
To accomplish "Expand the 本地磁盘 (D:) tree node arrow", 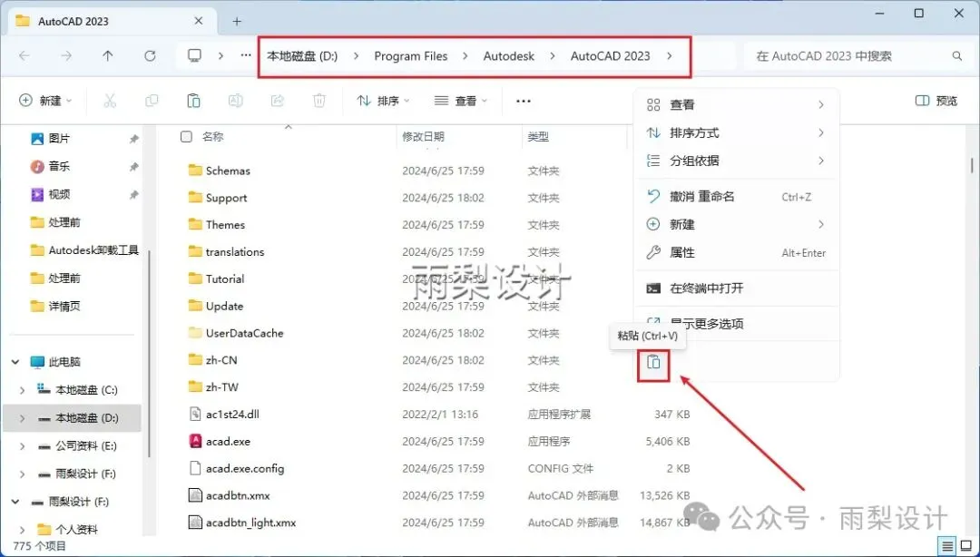I will 23,417.
